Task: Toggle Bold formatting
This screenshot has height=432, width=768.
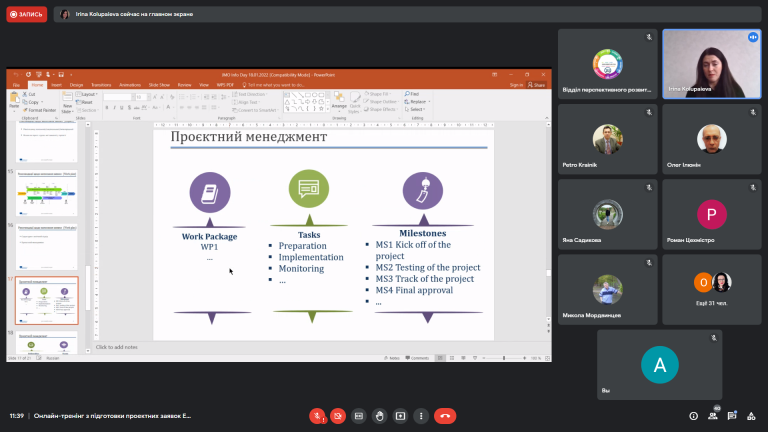Action: coord(107,108)
